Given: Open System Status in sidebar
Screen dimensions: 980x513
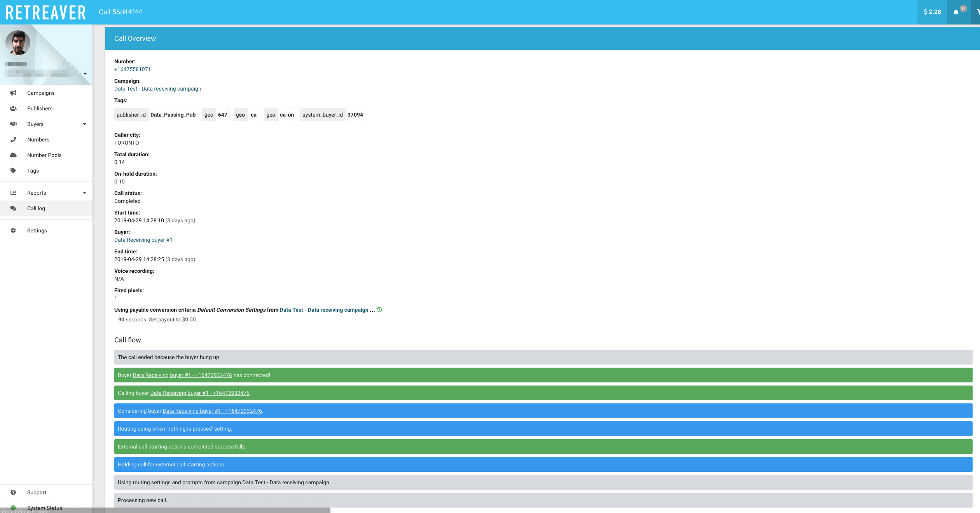Looking at the screenshot, I should point(44,508).
